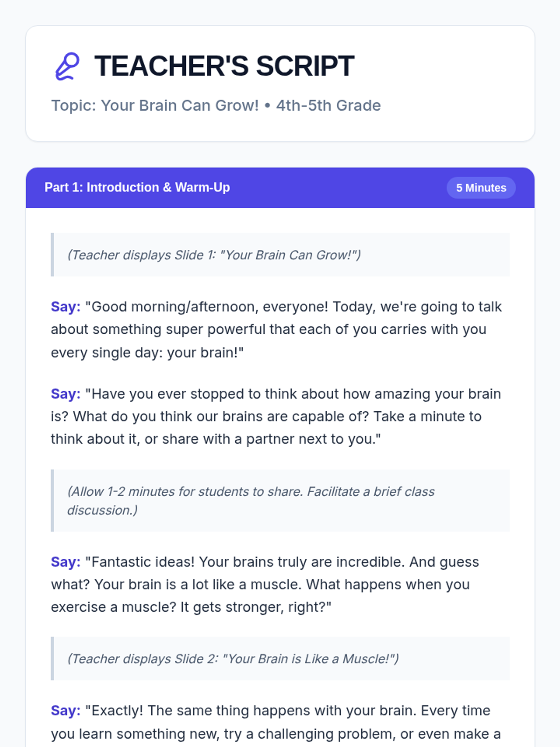Screen dimensions: 560x747
Task: Click the topic subtitle "Your Brain Can Grow!"
Action: tap(180, 106)
